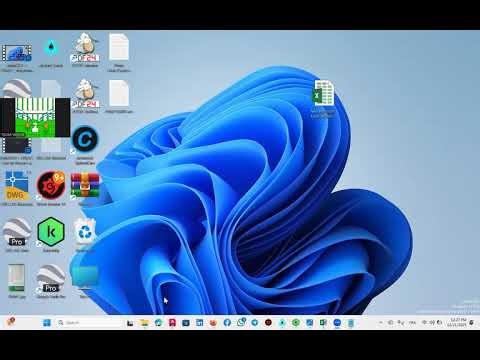Select the DWG viewer desktop icon
Image resolution: width=480 pixels, height=360 pixels.
[x=17, y=185]
